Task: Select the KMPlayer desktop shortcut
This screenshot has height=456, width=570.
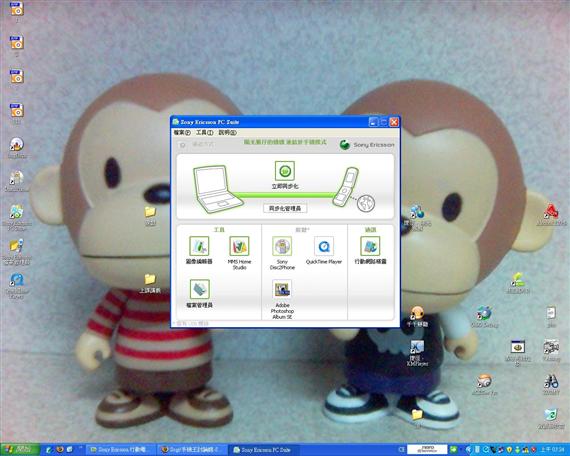Action: [x=417, y=353]
